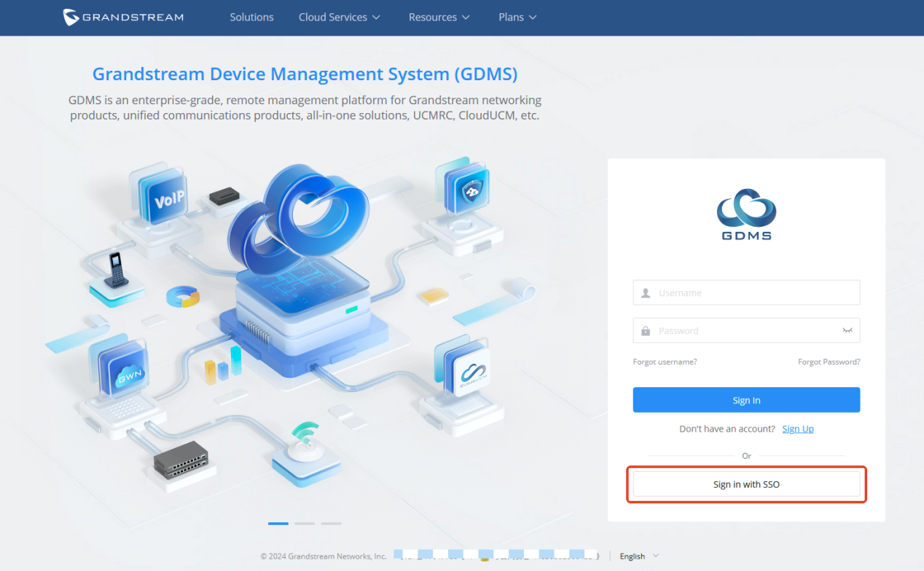Screen dimensions: 924x571
Task: Click the lock icon in Password field
Action: [646, 330]
